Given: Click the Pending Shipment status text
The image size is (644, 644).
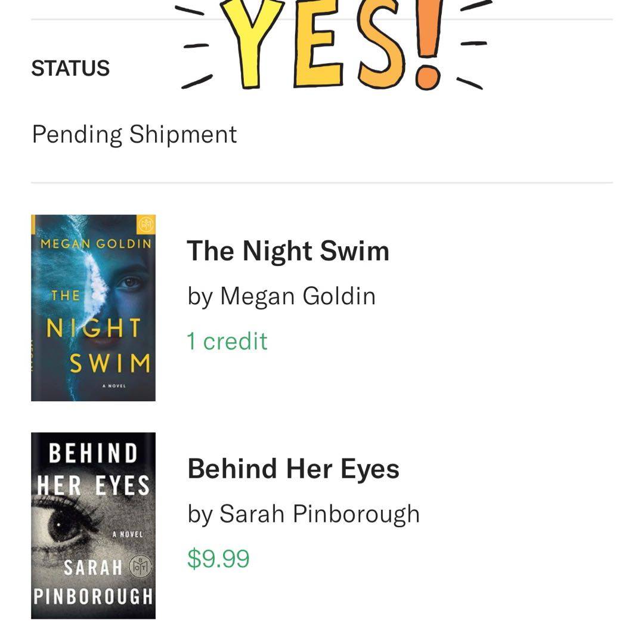Looking at the screenshot, I should click(x=134, y=134).
